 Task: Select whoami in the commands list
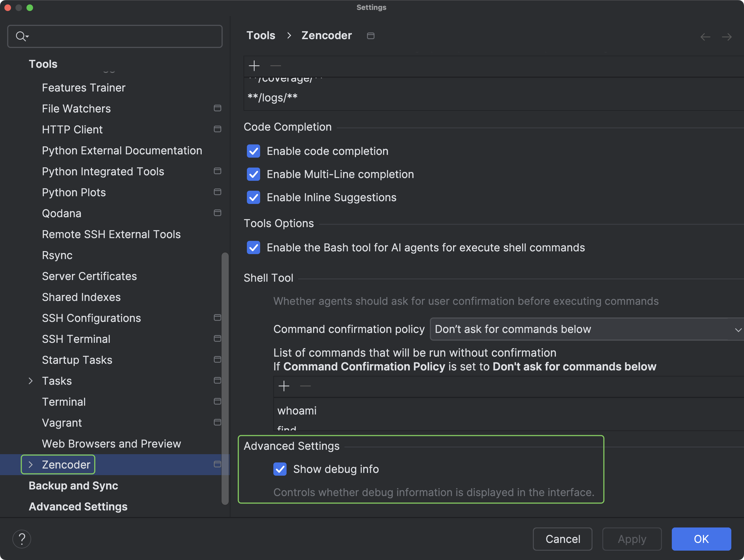click(297, 410)
